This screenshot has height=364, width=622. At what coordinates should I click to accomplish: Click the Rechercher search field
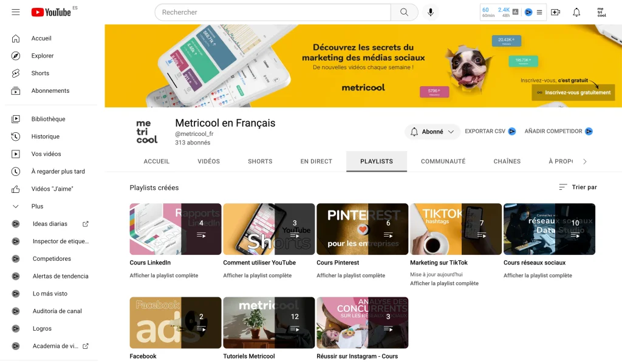click(x=273, y=12)
